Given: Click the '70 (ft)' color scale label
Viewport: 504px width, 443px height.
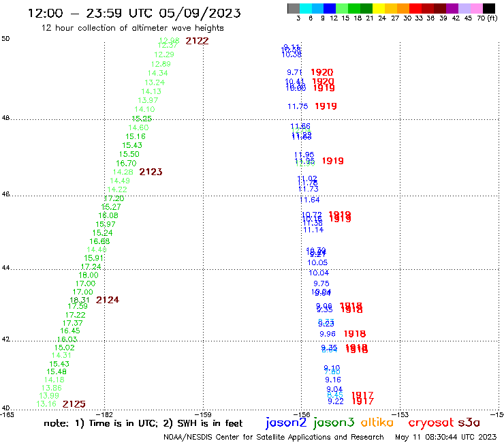Looking at the screenshot, I should pyautogui.click(x=487, y=18).
